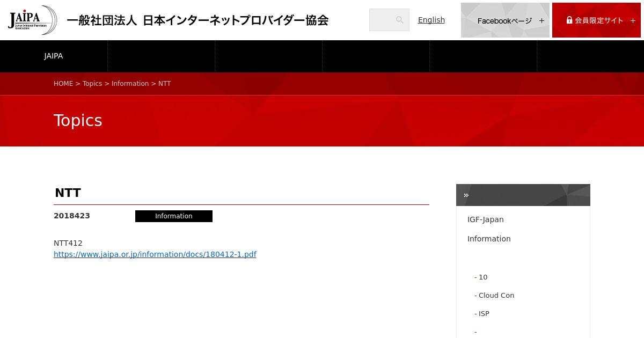
Task: Open the 会員限定サイト members button
Action: pyautogui.click(x=596, y=20)
